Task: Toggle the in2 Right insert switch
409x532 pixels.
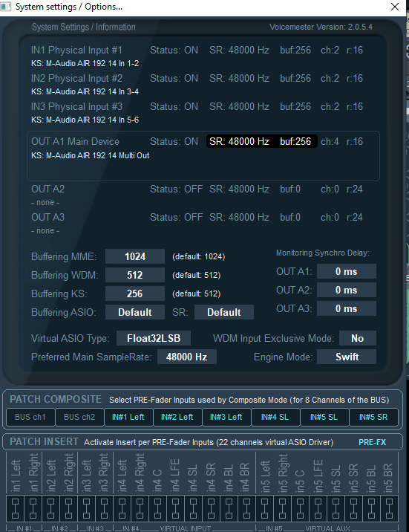Action: [x=68, y=508]
